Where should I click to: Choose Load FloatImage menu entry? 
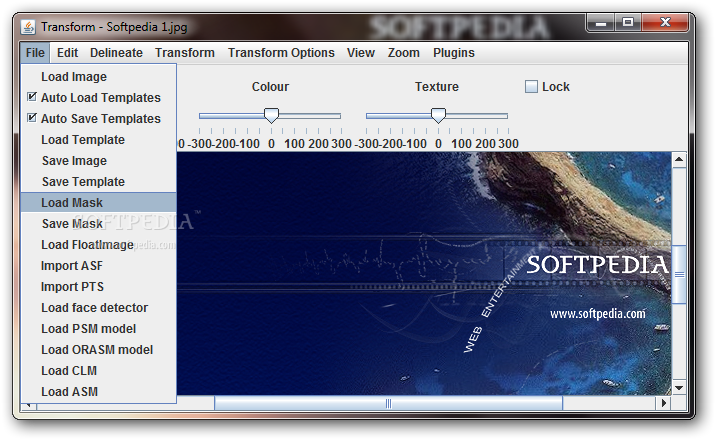click(99, 245)
